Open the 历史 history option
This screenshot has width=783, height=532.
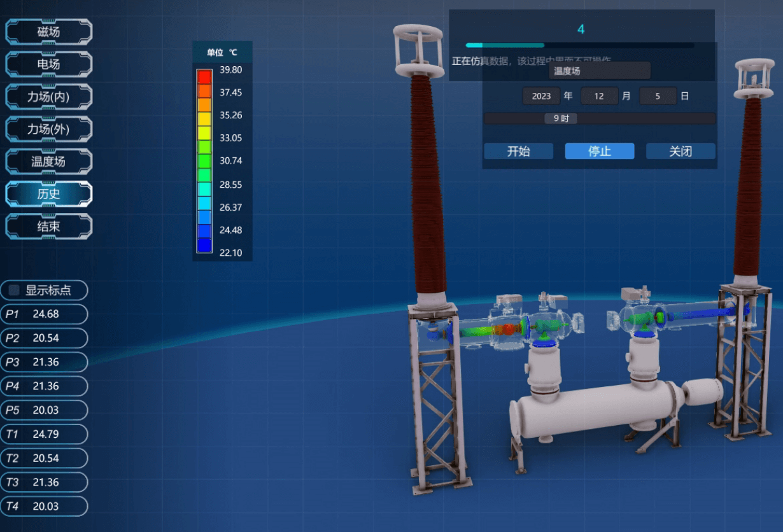click(x=49, y=194)
